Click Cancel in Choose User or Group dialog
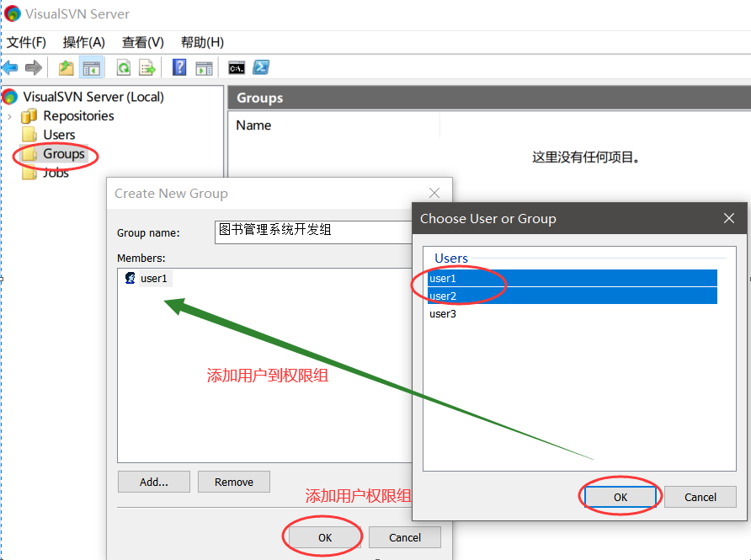This screenshot has width=751, height=560. pyautogui.click(x=700, y=497)
